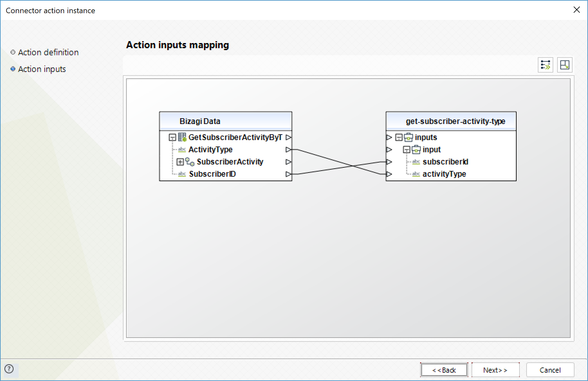Click the output connector arrow of SubscriberID
Screen dimensions: 588x381
pyautogui.click(x=288, y=174)
